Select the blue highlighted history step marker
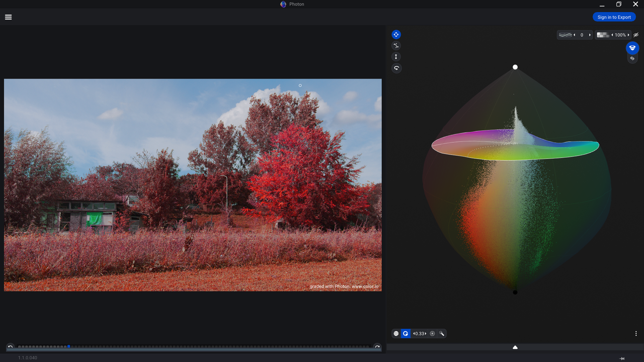 coord(68,346)
